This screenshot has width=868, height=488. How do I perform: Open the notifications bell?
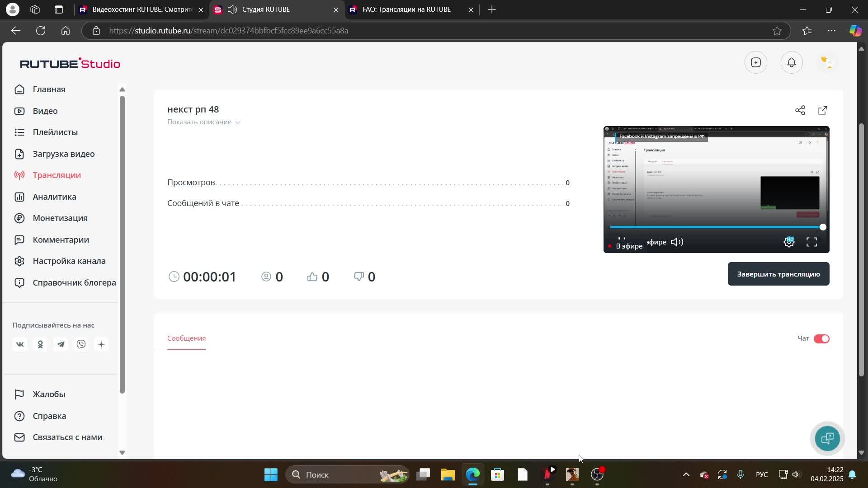[x=791, y=62]
